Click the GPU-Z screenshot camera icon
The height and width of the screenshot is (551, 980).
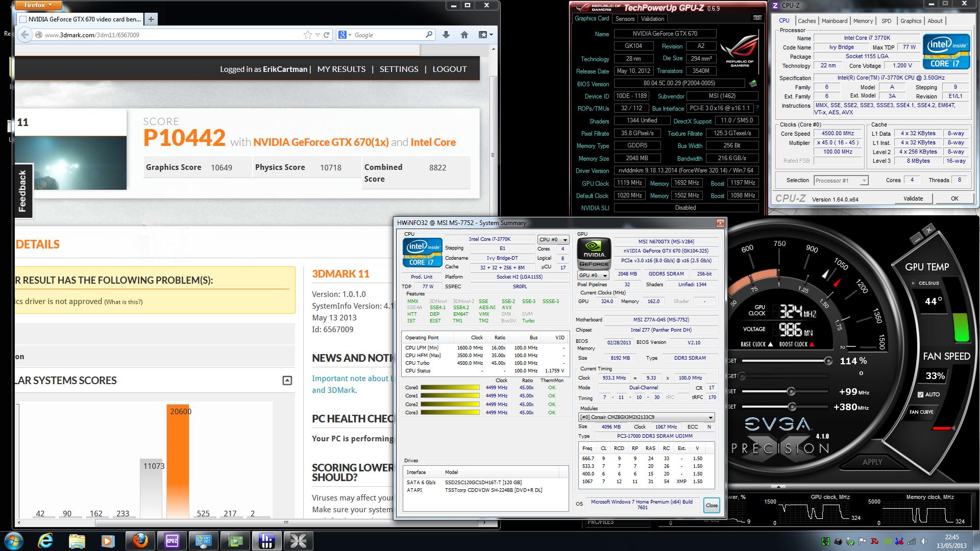tap(757, 18)
